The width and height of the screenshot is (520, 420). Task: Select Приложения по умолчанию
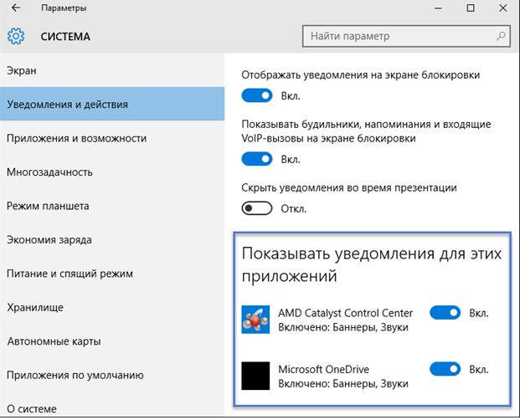tap(112, 375)
